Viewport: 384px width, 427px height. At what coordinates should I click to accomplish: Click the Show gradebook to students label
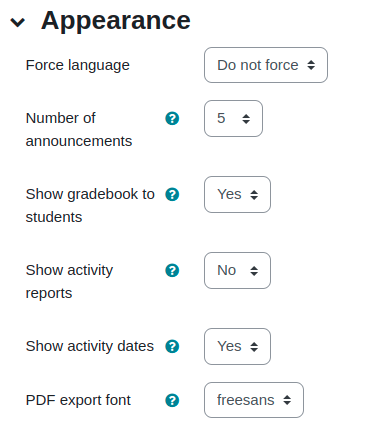(90, 206)
